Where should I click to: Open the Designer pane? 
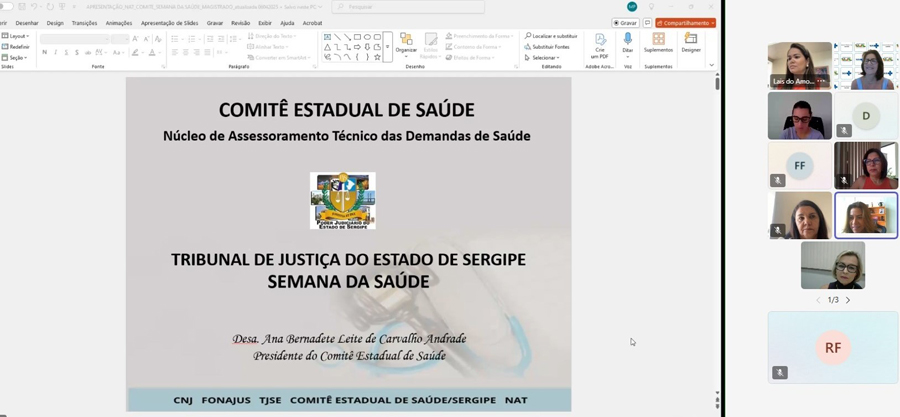point(691,43)
